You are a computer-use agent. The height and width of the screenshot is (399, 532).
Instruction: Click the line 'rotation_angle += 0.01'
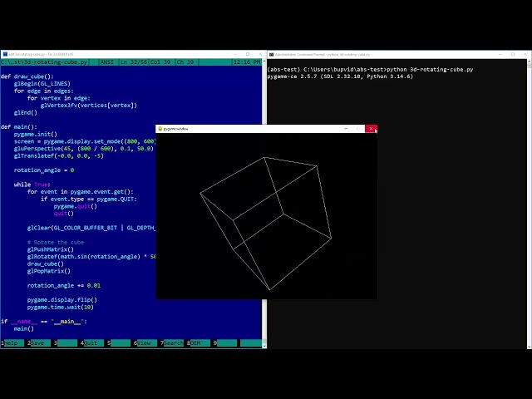point(64,285)
